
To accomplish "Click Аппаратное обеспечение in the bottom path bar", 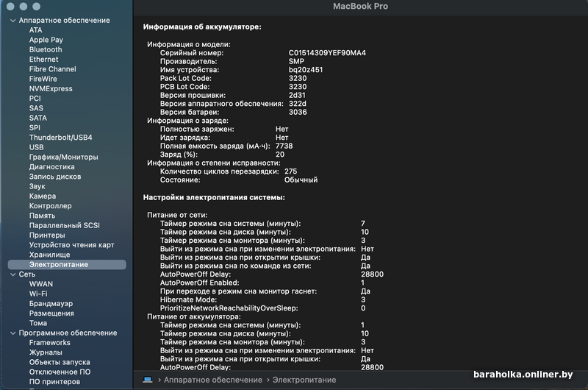I will pyautogui.click(x=213, y=380).
